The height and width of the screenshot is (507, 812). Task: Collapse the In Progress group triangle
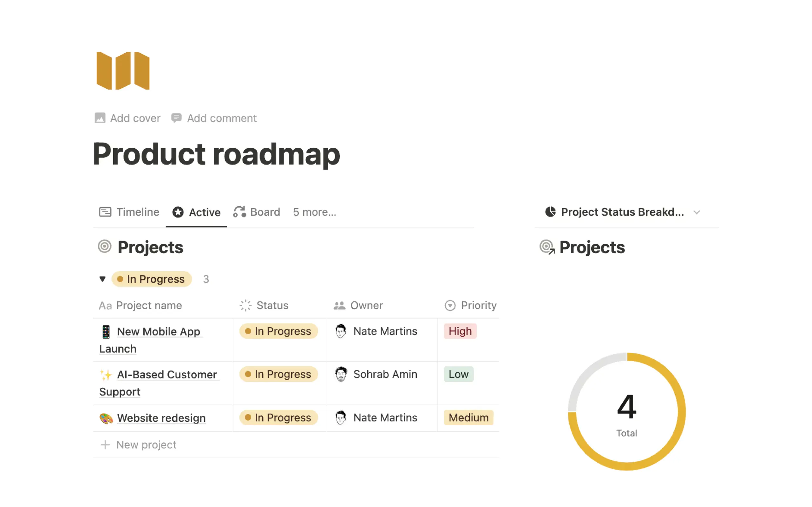point(103,279)
